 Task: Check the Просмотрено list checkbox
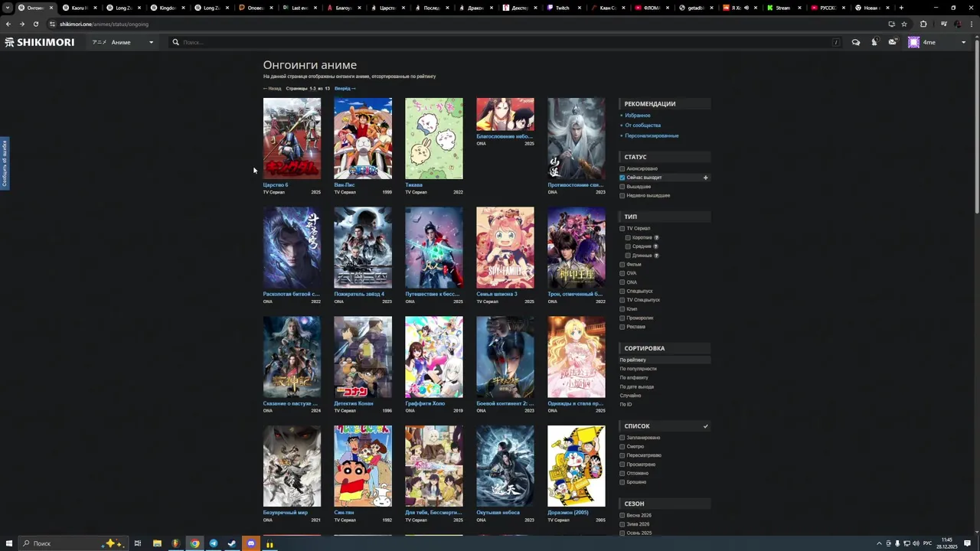[622, 465]
